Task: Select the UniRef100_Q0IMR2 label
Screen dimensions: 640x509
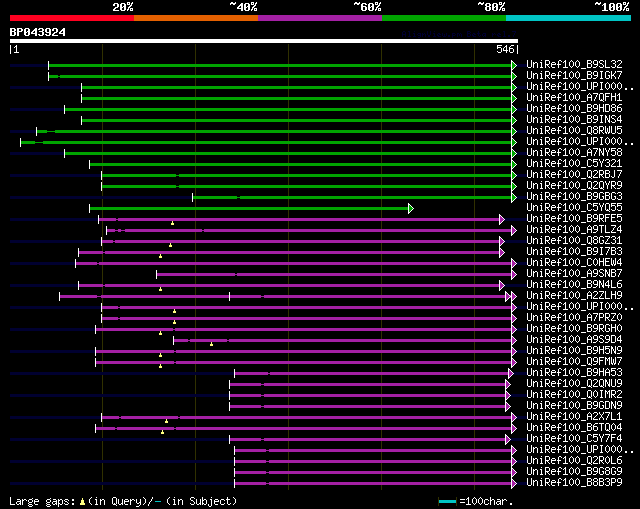Action: pyautogui.click(x=574, y=395)
